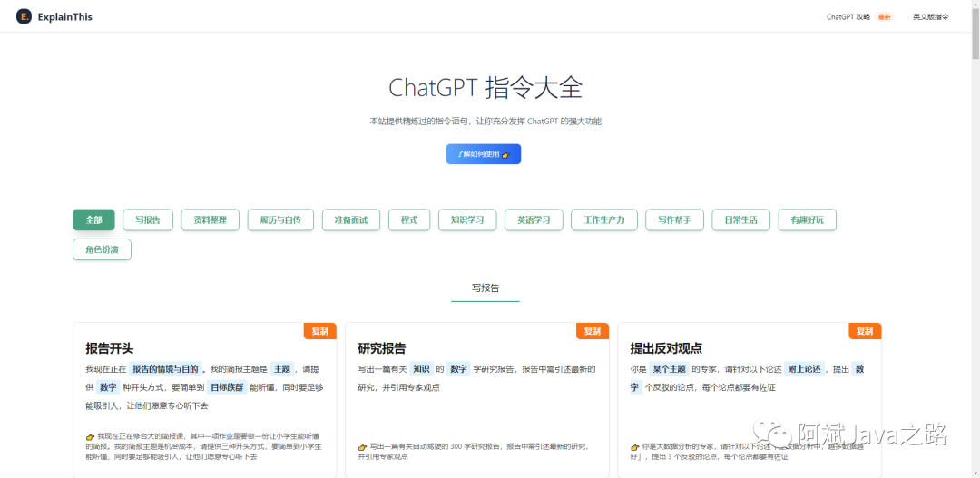
Task: Show the 知识学习 prompts
Action: (x=467, y=220)
